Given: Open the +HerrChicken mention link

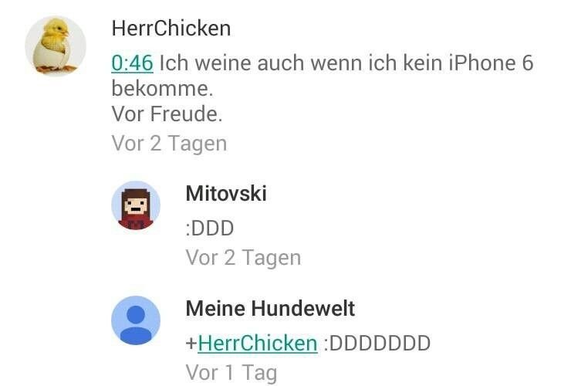Looking at the screenshot, I should click(252, 343).
